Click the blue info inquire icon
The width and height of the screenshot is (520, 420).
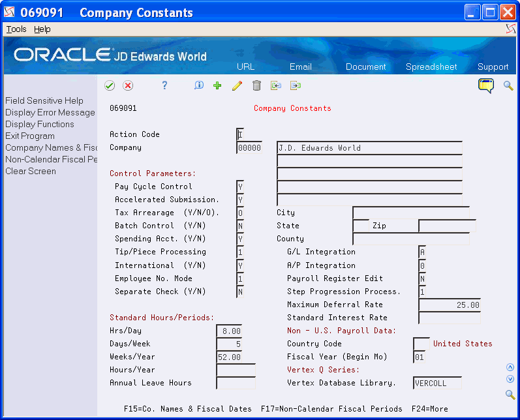tap(198, 85)
